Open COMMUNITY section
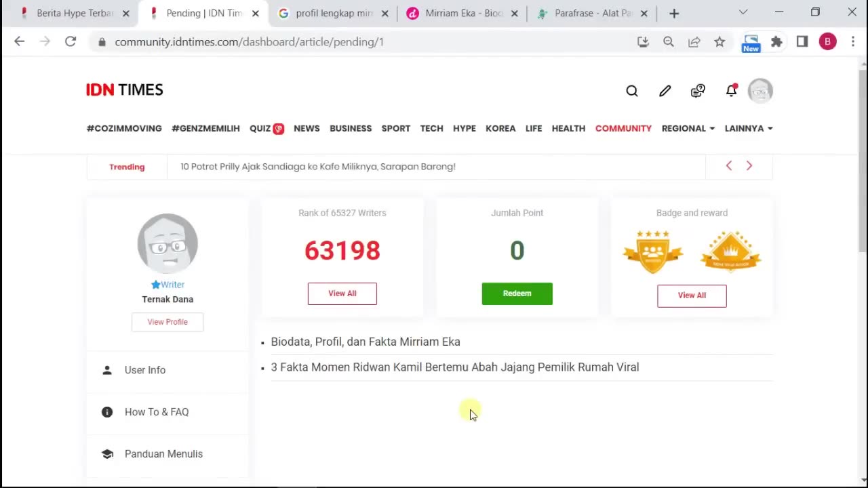Viewport: 868px width, 488px height. click(623, 129)
